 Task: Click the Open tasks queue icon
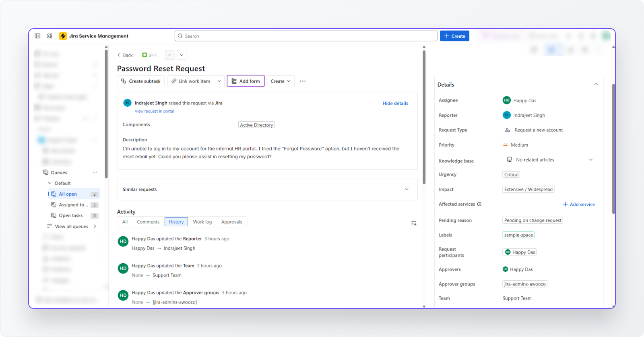pyautogui.click(x=54, y=215)
